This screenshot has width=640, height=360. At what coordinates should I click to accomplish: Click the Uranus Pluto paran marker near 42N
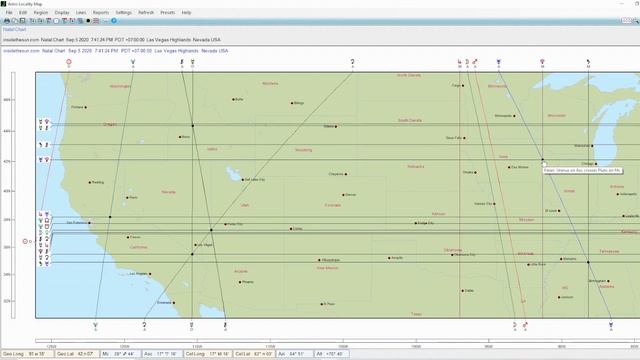(44, 160)
